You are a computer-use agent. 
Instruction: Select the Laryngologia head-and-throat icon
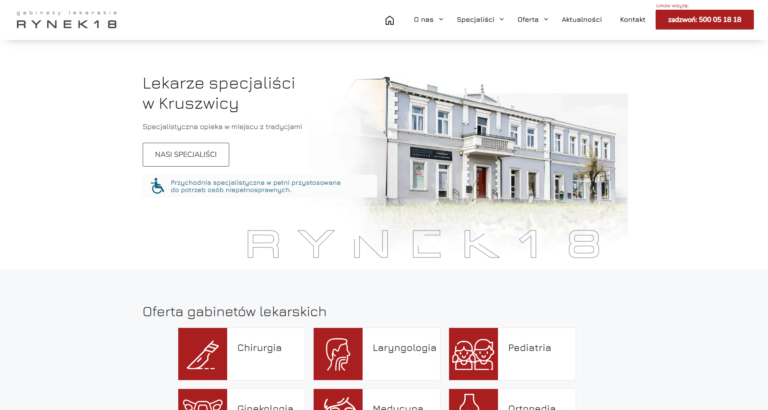[338, 354]
